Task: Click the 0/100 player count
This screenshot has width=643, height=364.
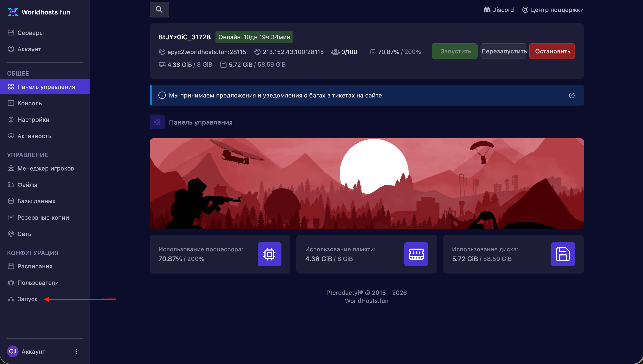Action: tap(349, 52)
